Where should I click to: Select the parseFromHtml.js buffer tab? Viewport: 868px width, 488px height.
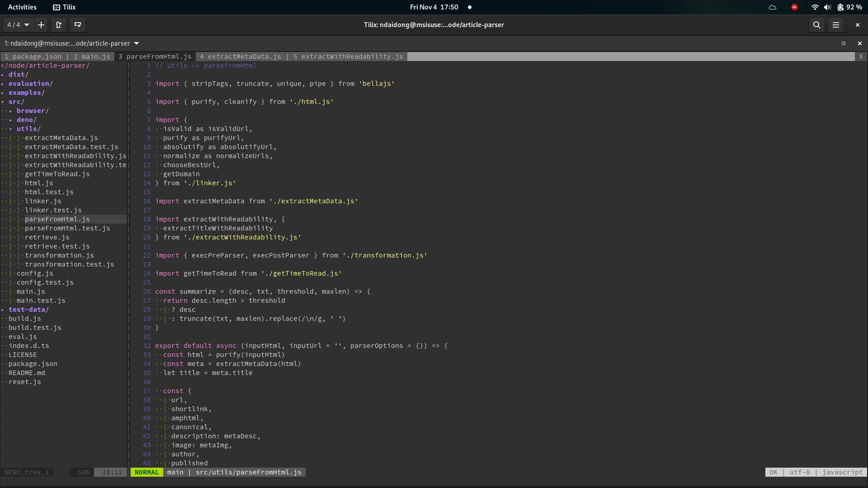(155, 56)
